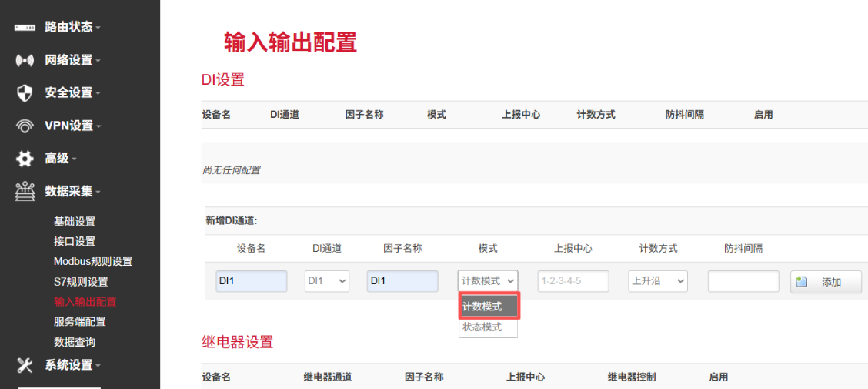Open the 模式 dropdown showing 计数模式
Image resolution: width=868 pixels, height=389 pixels.
coord(488,281)
